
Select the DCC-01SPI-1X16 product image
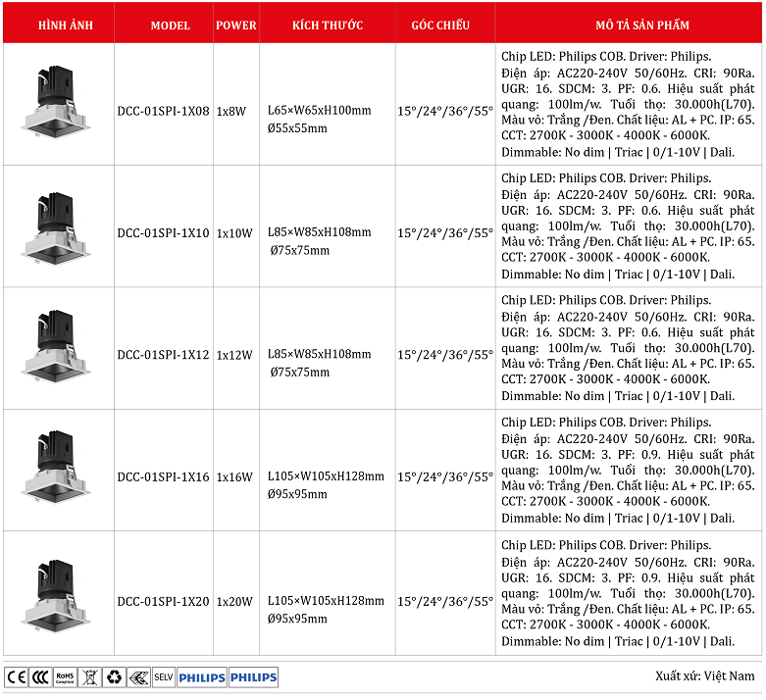tap(56, 467)
